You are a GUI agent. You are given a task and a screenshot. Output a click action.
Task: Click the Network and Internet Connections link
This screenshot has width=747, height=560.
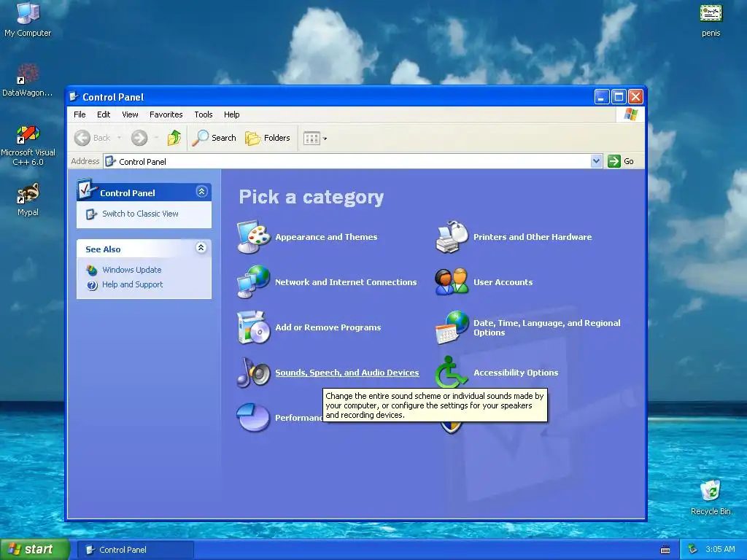(346, 282)
